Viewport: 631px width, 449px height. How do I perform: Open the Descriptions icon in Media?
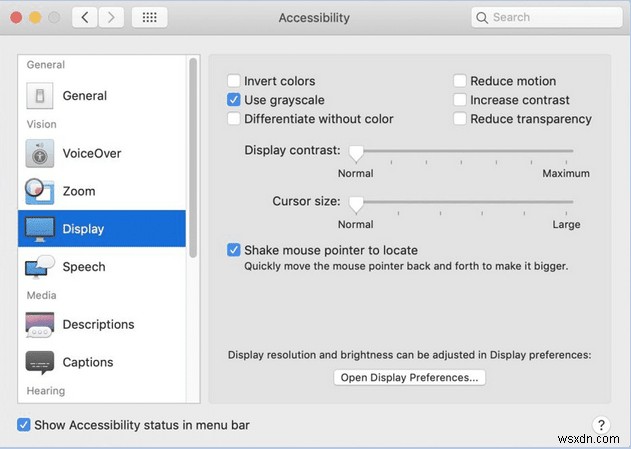coord(40,324)
